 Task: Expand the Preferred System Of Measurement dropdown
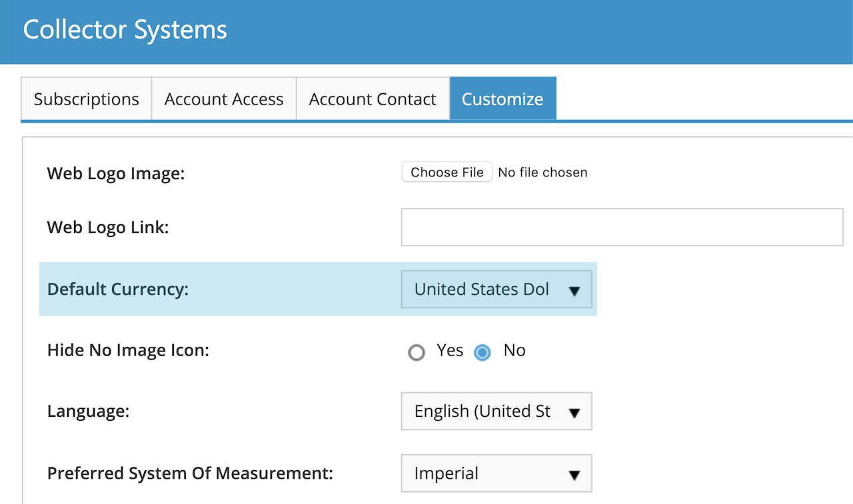click(482, 473)
